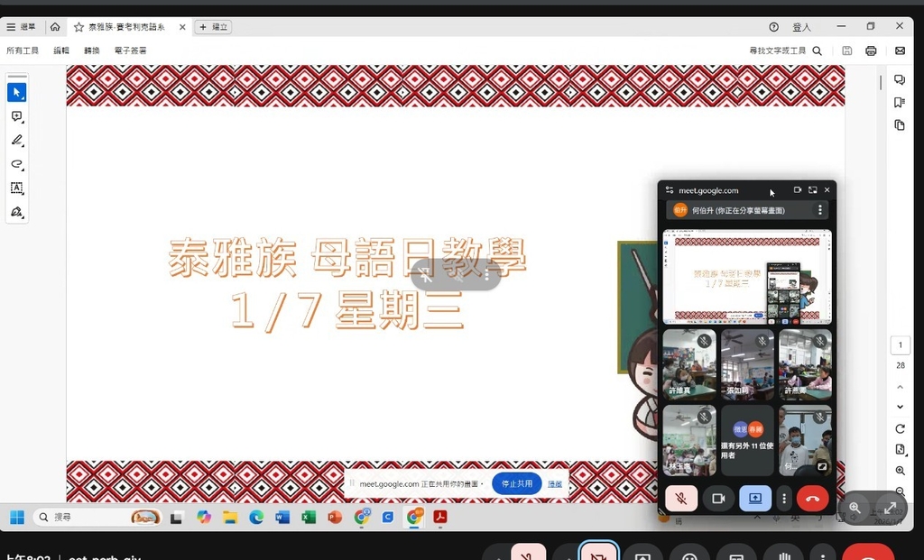Viewport: 924px width, 560px height.
Task: Print the PDF with the printer icon
Action: point(871,51)
